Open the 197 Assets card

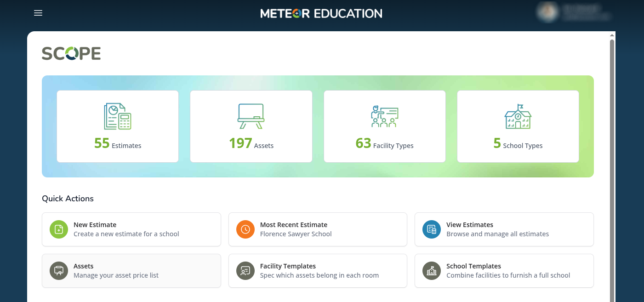tap(251, 126)
